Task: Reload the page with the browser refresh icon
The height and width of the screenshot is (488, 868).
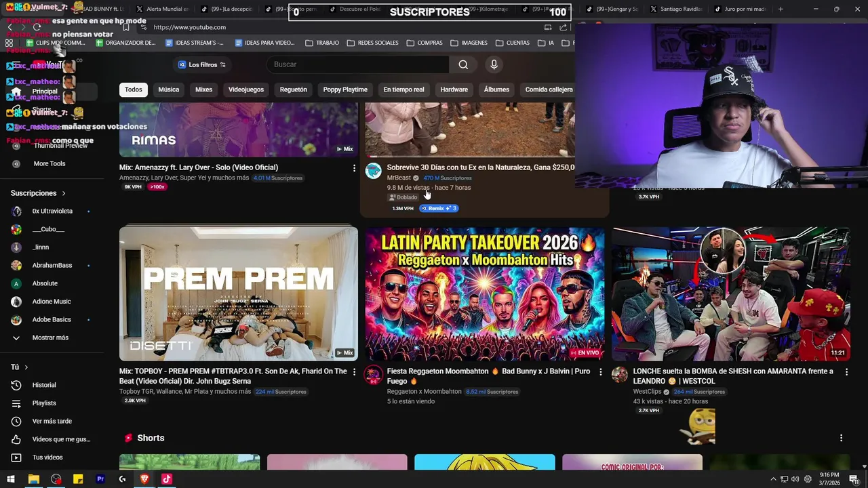Action: [x=37, y=27]
